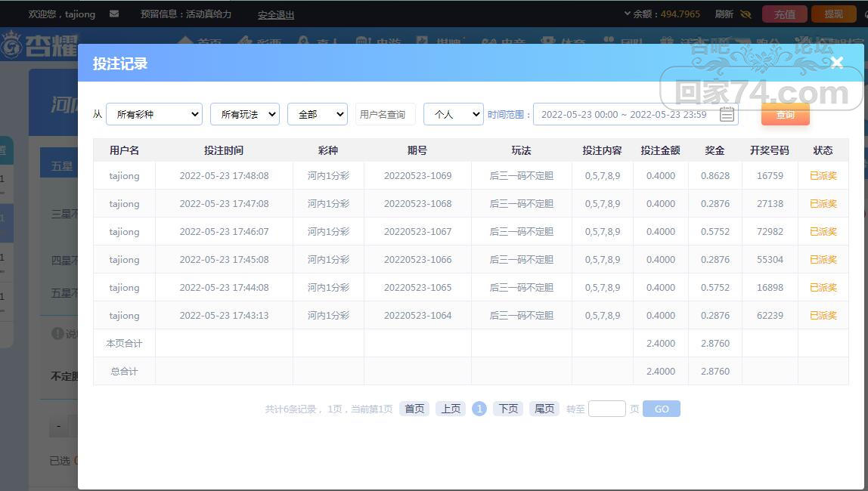The width and height of the screenshot is (868, 491).
Task: Click the 用户名查询 input field
Action: (386, 115)
